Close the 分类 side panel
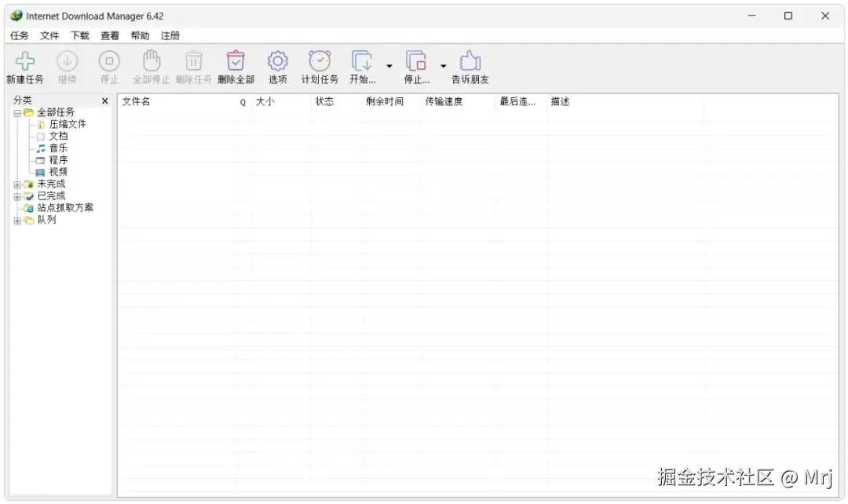 105,101
